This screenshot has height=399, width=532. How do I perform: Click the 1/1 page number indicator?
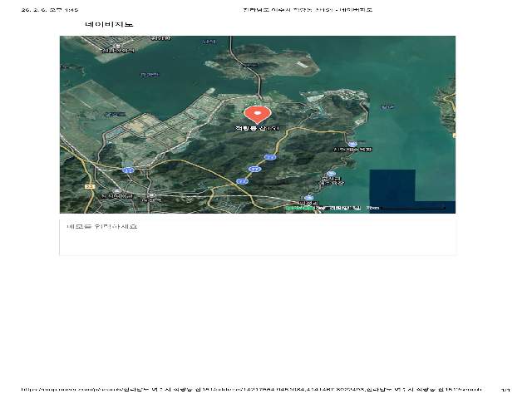pos(505,389)
